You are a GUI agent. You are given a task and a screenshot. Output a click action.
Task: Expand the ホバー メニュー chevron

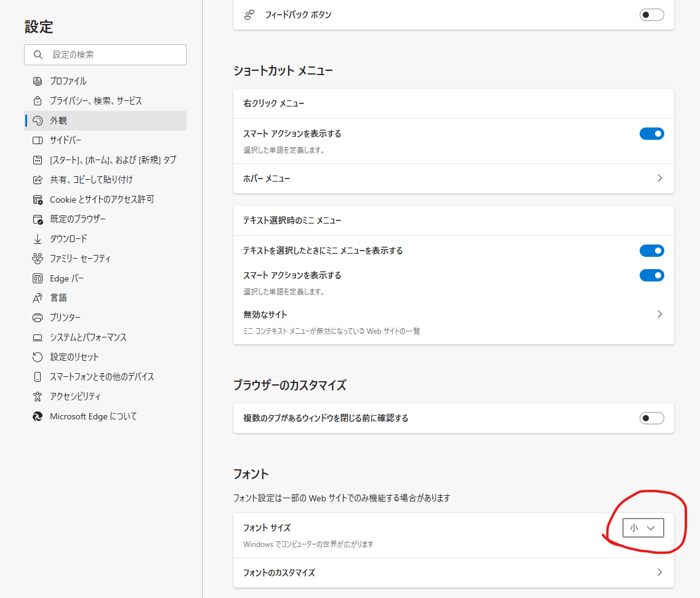659,178
